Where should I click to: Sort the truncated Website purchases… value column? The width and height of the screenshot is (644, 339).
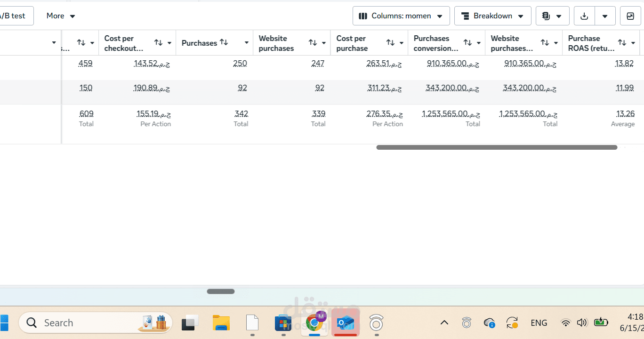[545, 43]
